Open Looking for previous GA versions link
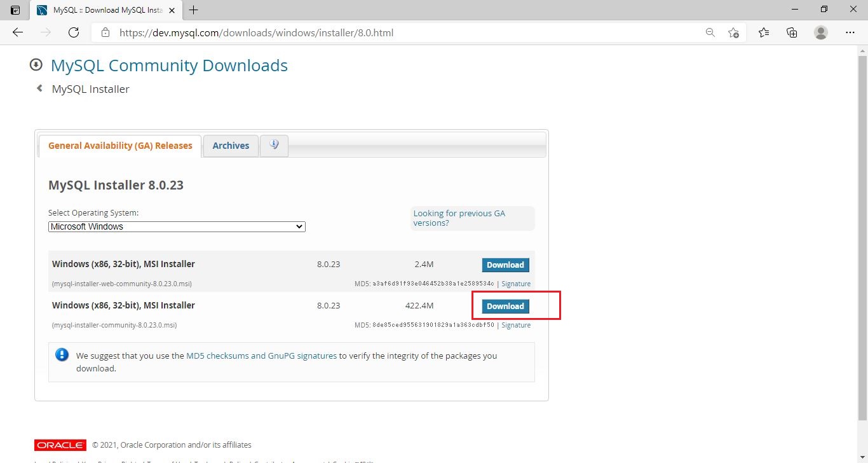The width and height of the screenshot is (868, 463). pos(459,218)
